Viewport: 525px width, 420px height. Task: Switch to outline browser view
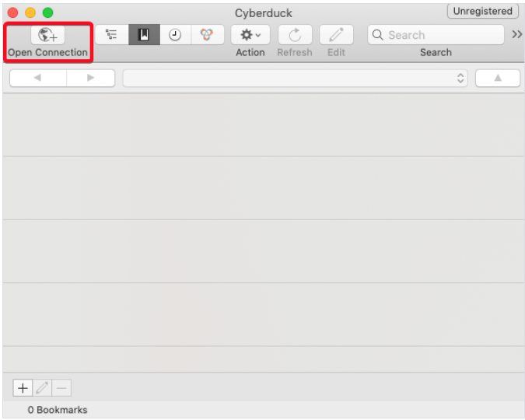pos(111,34)
